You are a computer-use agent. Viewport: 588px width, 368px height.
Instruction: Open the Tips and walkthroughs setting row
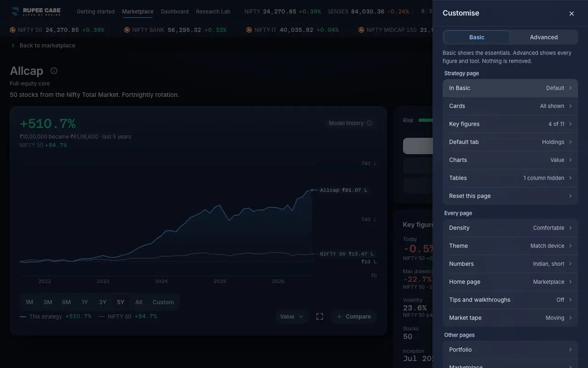pos(510,300)
